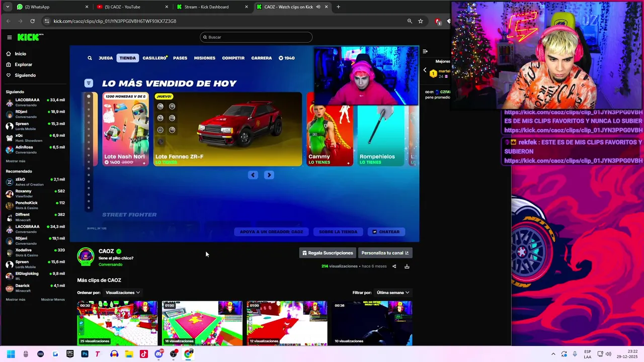Open the clip with 12 visualizaciones
The height and width of the screenshot is (362, 644).
[287, 323]
